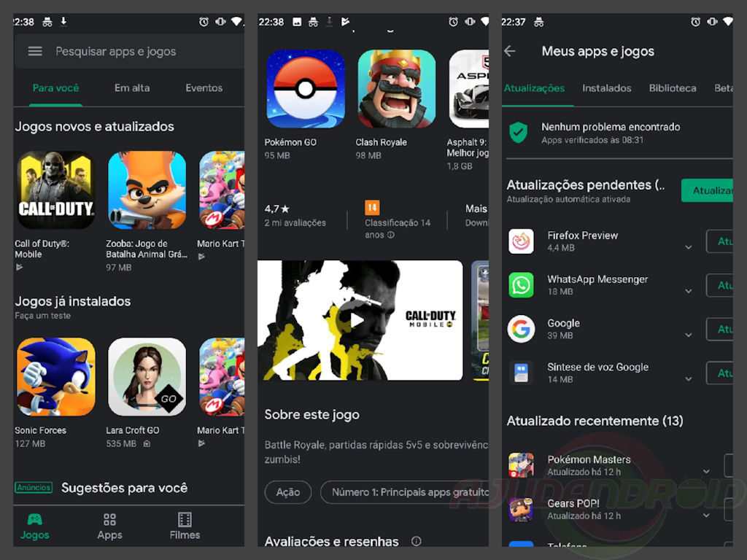
Task: Switch to the Instalados tab
Action: pos(606,88)
